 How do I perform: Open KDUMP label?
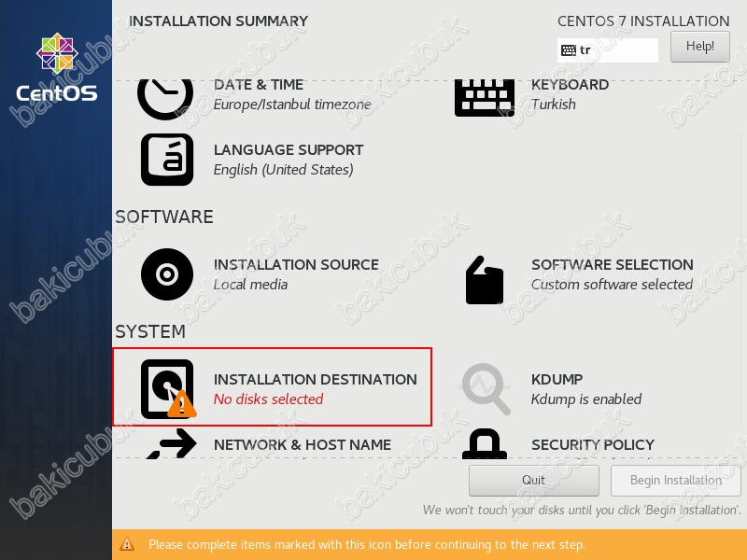(557, 380)
